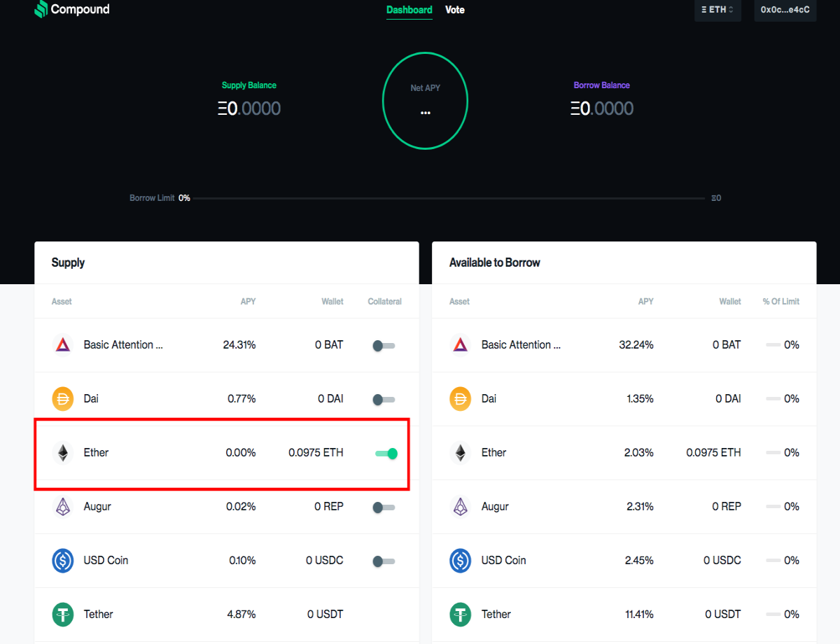Enable the Dai collateral toggle

[x=384, y=399]
